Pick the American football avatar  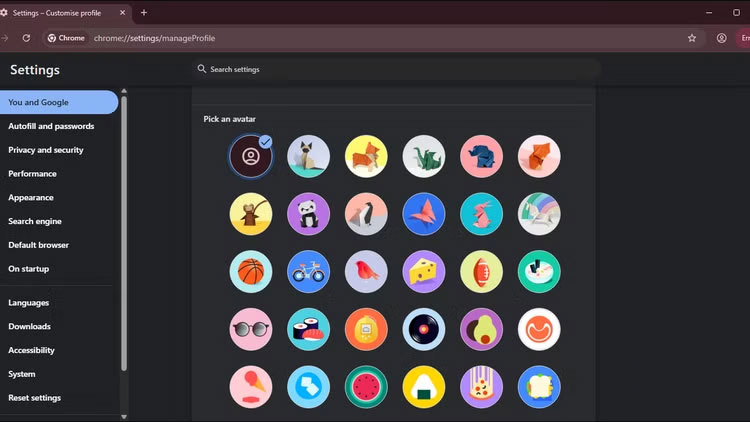pyautogui.click(x=481, y=272)
